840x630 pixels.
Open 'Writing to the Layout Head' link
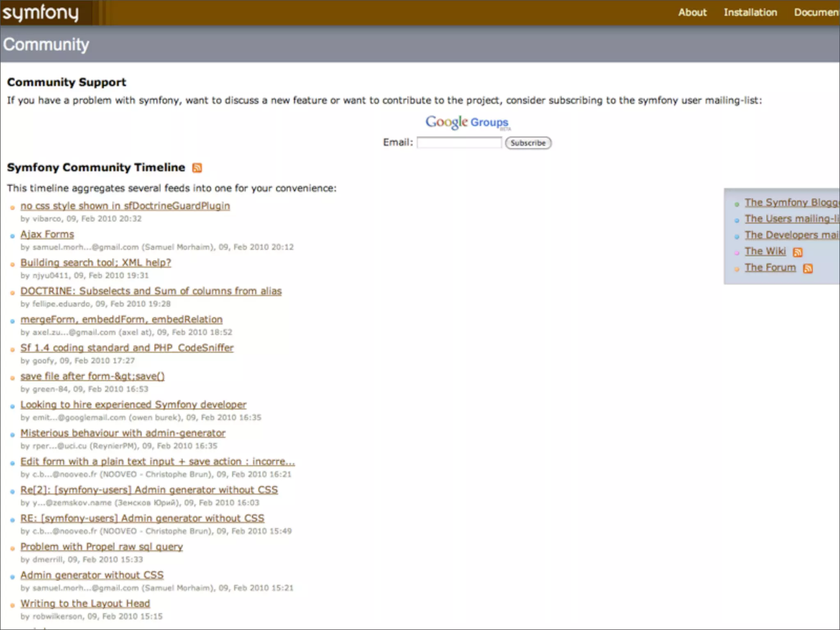click(x=85, y=604)
